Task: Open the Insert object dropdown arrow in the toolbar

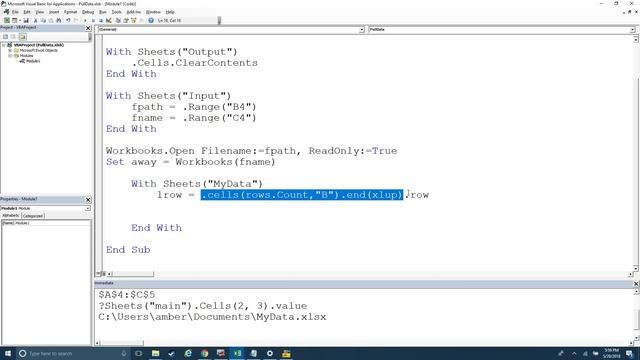Action: point(20,20)
